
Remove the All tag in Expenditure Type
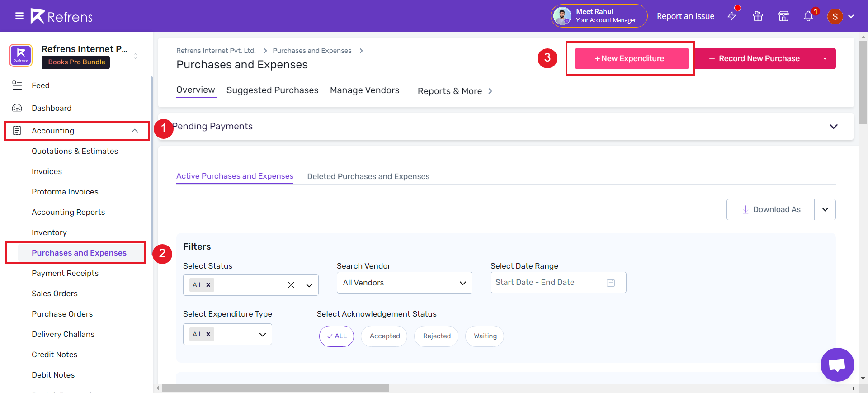point(208,334)
